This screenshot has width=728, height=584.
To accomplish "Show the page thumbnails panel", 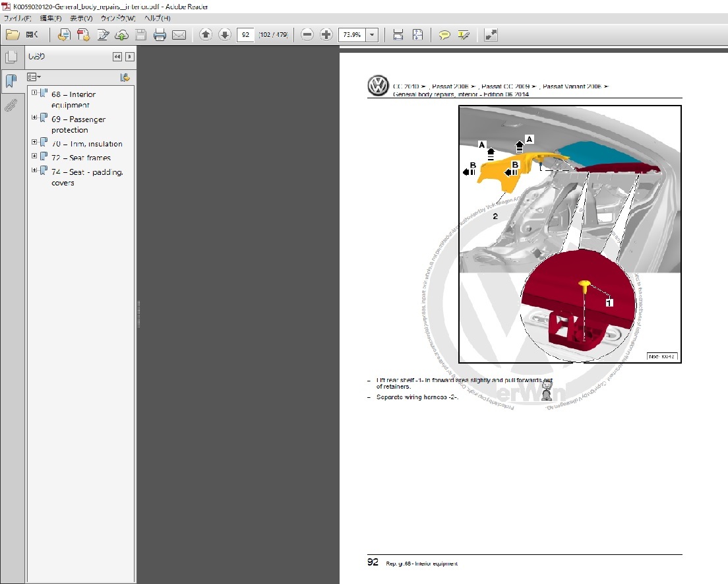I will [x=11, y=57].
